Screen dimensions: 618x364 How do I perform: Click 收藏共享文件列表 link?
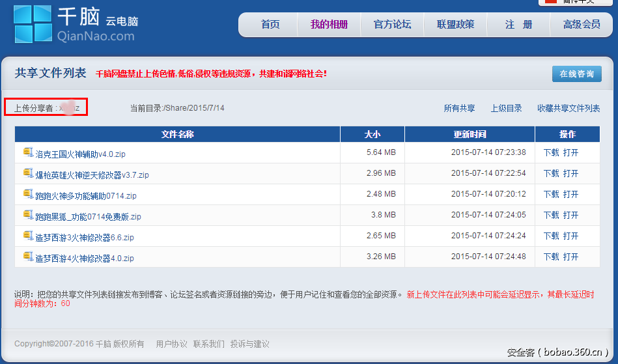pos(569,108)
